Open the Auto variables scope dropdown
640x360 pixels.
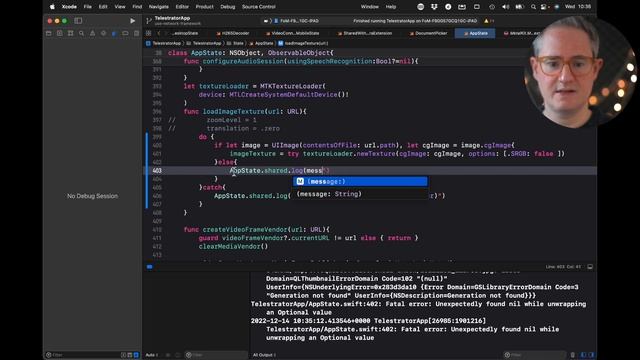(151, 355)
